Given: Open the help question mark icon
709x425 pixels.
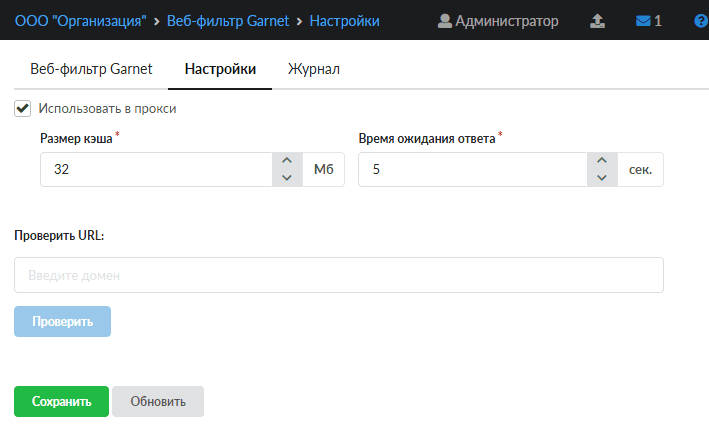Looking at the screenshot, I should coord(701,21).
